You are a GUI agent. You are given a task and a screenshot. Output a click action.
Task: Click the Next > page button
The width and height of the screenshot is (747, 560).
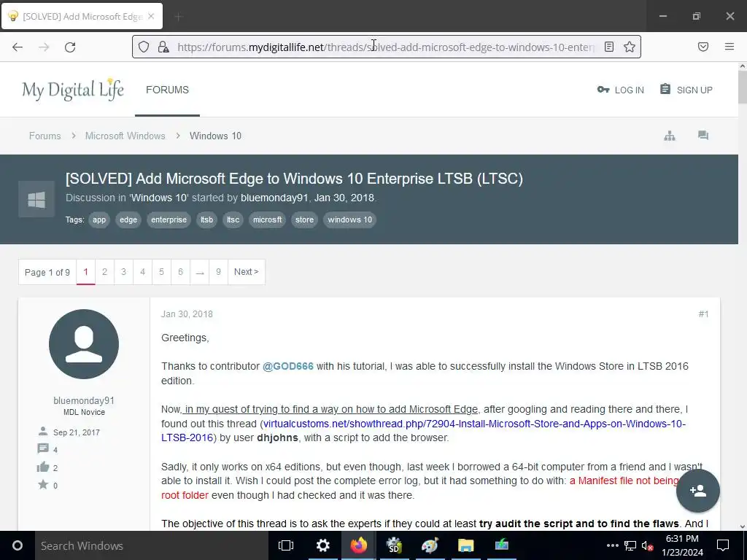tap(247, 272)
